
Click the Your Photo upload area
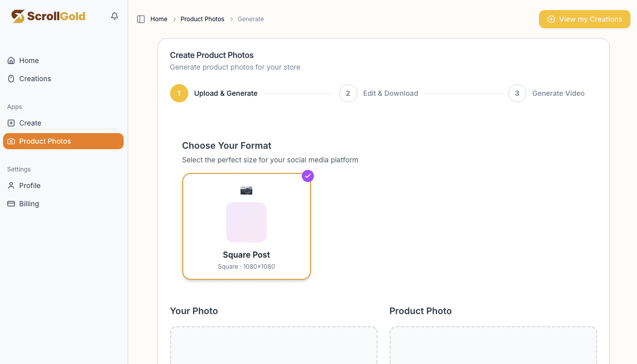pyautogui.click(x=273, y=348)
